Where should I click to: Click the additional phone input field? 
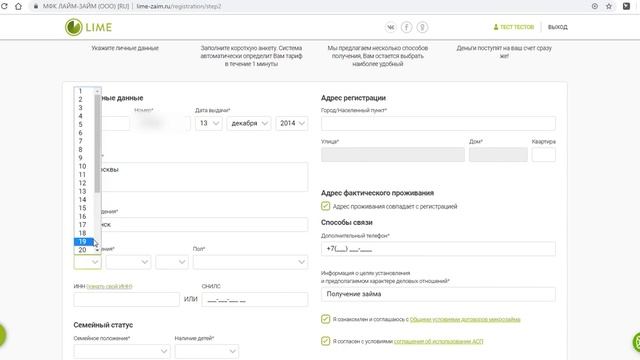[438, 249]
